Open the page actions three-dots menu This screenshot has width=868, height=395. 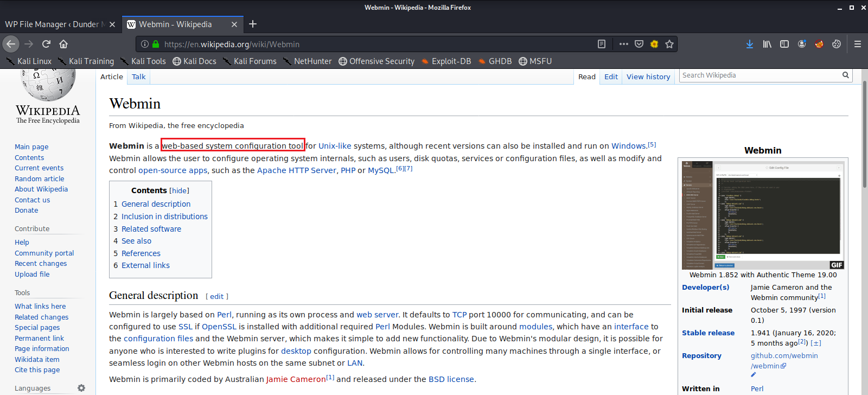[x=624, y=44]
